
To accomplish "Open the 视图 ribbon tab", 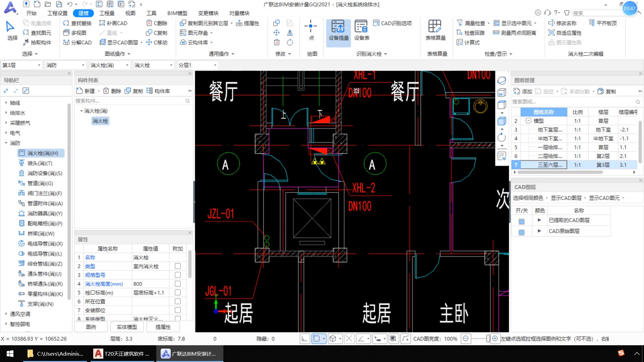I will (130, 13).
